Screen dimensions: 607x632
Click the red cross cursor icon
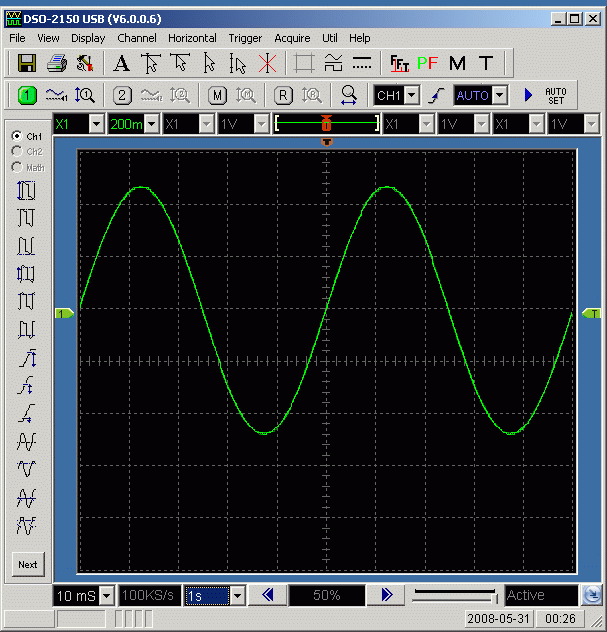(x=267, y=63)
